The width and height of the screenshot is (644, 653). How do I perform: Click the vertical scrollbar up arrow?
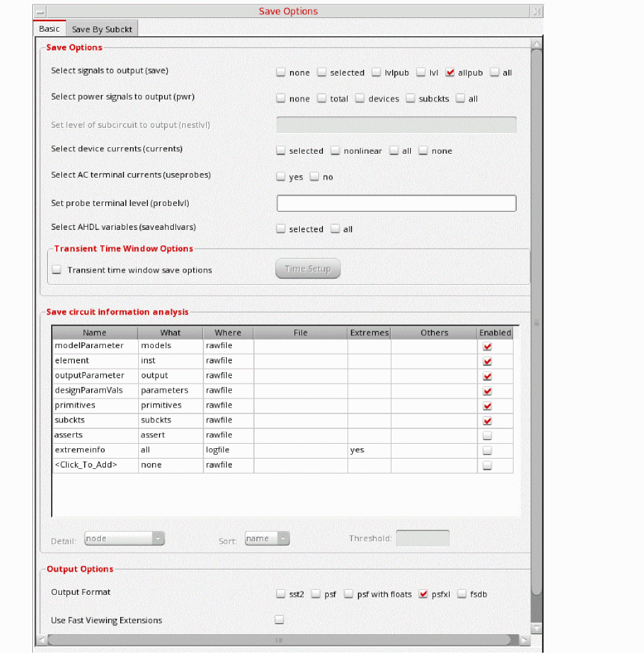point(536,44)
